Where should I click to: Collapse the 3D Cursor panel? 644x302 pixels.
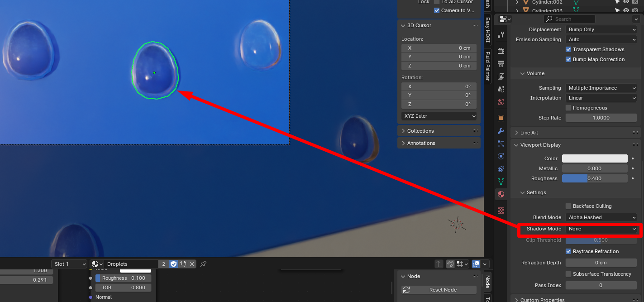pos(419,25)
